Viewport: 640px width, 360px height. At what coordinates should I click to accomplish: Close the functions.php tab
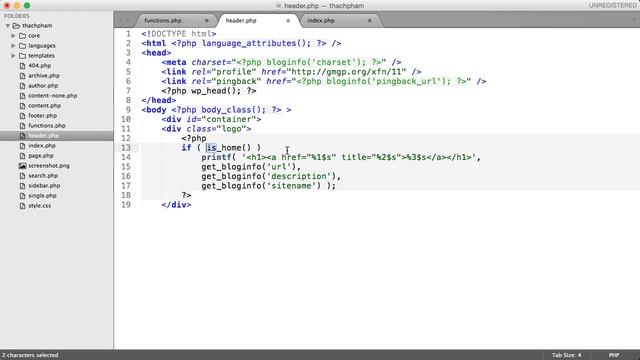[x=207, y=20]
